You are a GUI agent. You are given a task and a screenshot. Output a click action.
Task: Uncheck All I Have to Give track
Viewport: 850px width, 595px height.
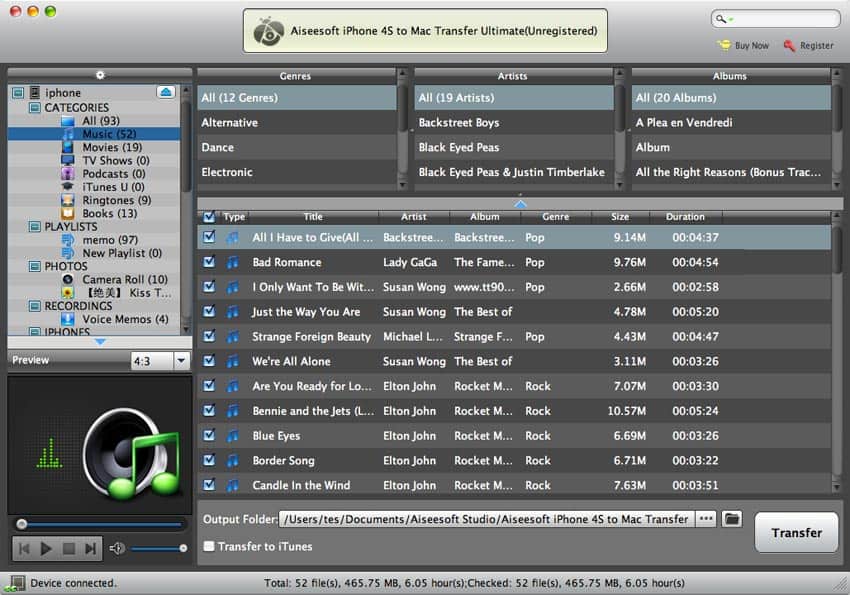(209, 237)
